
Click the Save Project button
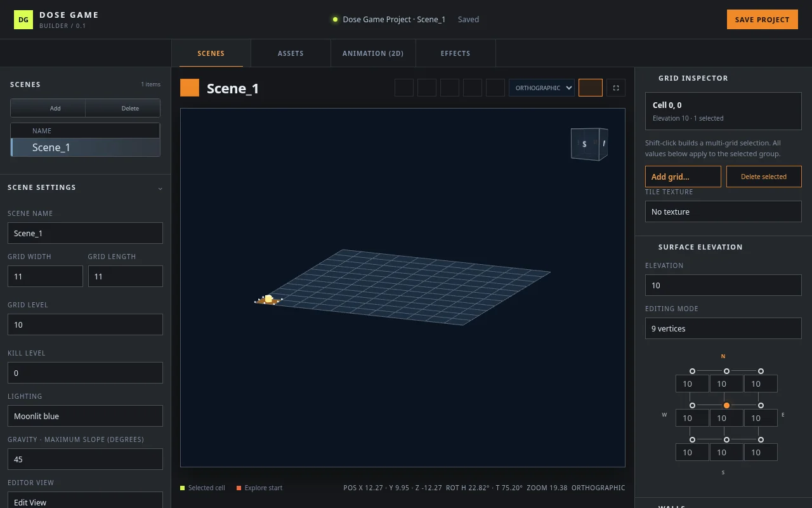(762, 20)
